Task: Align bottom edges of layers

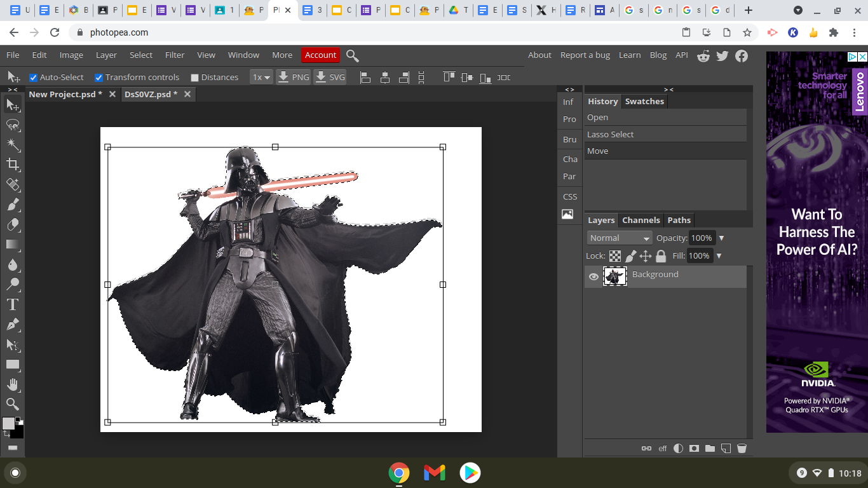Action: (485, 78)
